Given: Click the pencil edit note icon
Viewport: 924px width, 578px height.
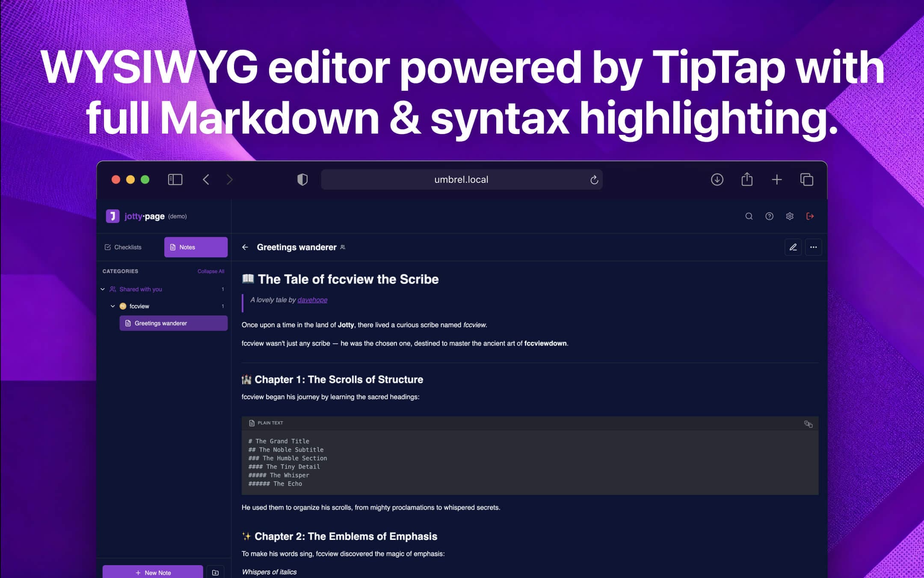Looking at the screenshot, I should (793, 247).
